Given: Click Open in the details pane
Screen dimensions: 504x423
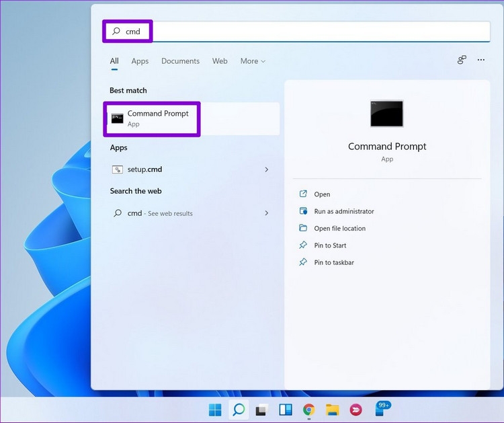Looking at the screenshot, I should coord(322,194).
